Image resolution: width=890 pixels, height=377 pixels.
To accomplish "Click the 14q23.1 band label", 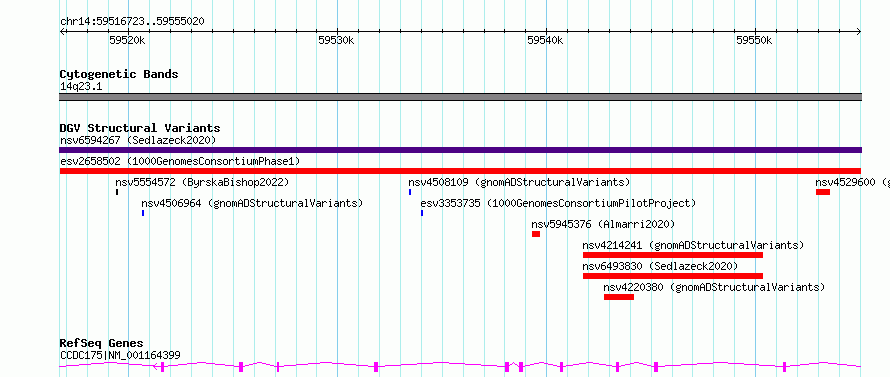I will (x=81, y=87).
